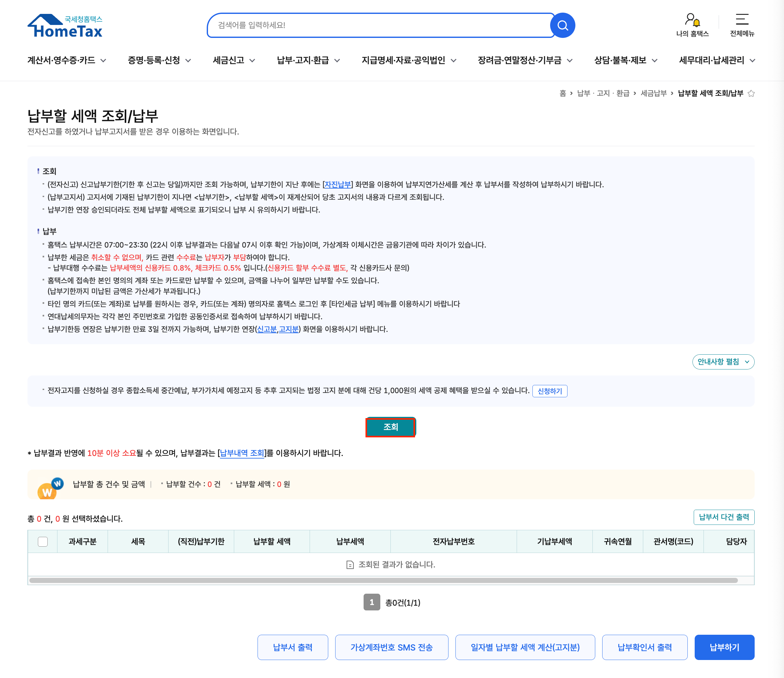Open 납부·고지·환급 breadcrumb
Viewport: 784px width, 678px height.
603,93
